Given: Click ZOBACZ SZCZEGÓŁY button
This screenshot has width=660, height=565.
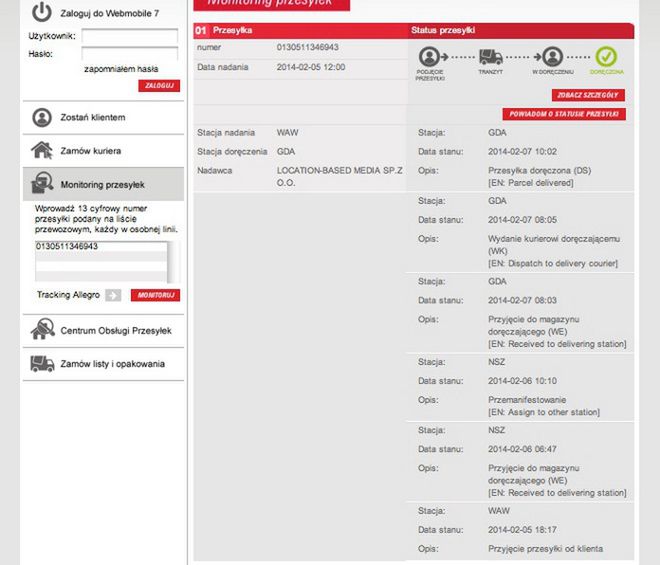Looking at the screenshot, I should pyautogui.click(x=588, y=95).
